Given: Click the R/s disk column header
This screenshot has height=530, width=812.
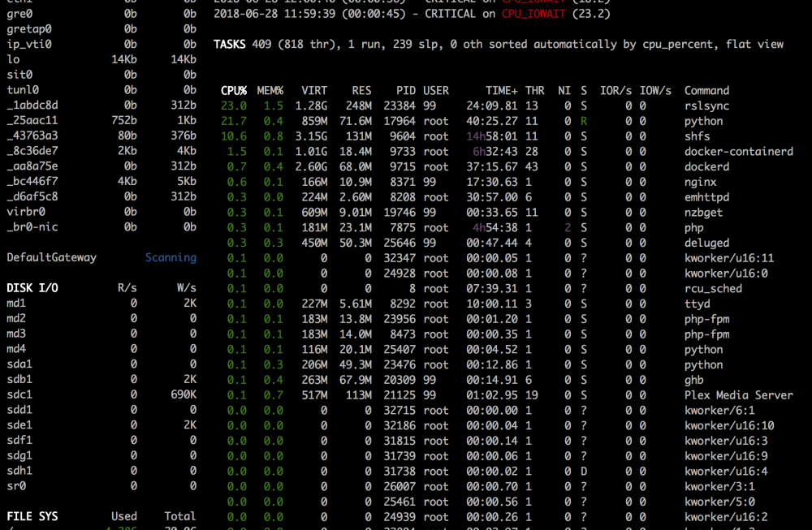Looking at the screenshot, I should (127, 288).
